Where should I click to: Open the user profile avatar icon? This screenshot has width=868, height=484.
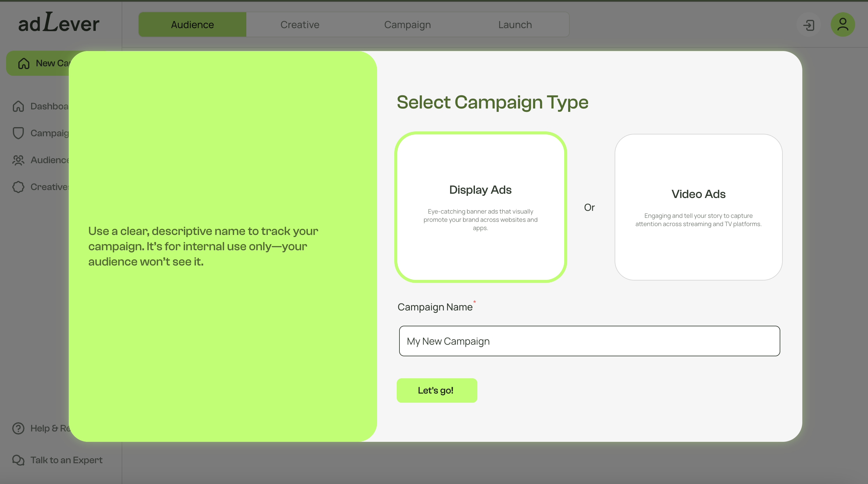point(842,24)
